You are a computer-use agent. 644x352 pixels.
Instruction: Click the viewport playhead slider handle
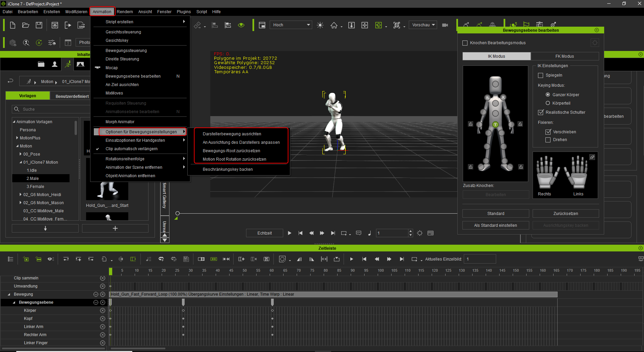point(178,213)
